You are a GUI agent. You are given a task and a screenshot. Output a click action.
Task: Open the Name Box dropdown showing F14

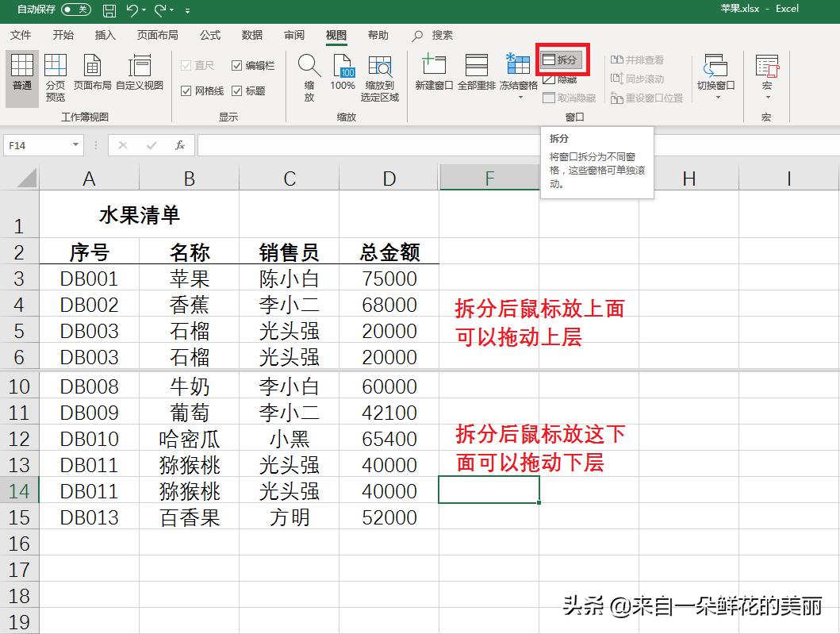[x=75, y=145]
